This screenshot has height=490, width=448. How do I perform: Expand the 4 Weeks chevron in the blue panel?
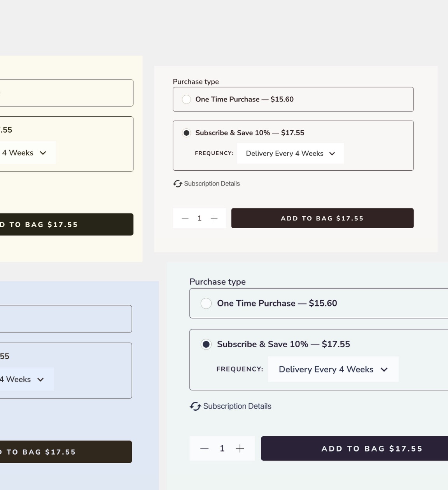pos(40,380)
